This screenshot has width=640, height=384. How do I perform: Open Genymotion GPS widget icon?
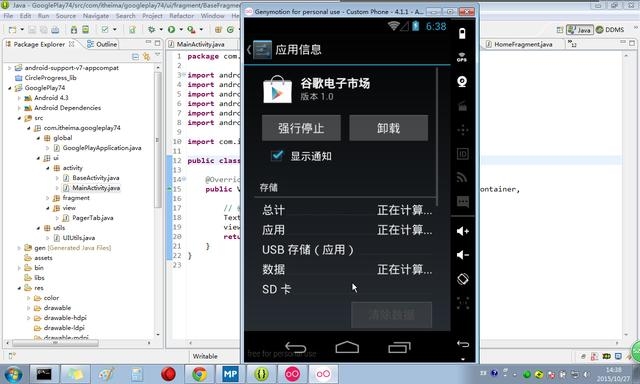click(462, 57)
